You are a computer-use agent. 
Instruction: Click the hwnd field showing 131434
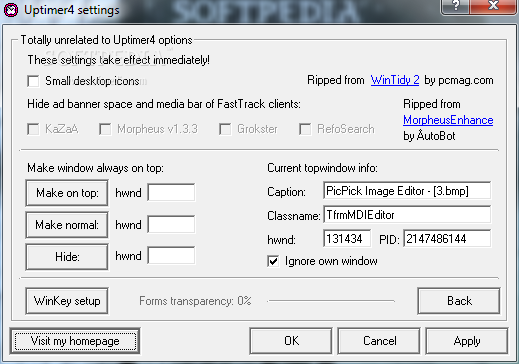pos(347,239)
